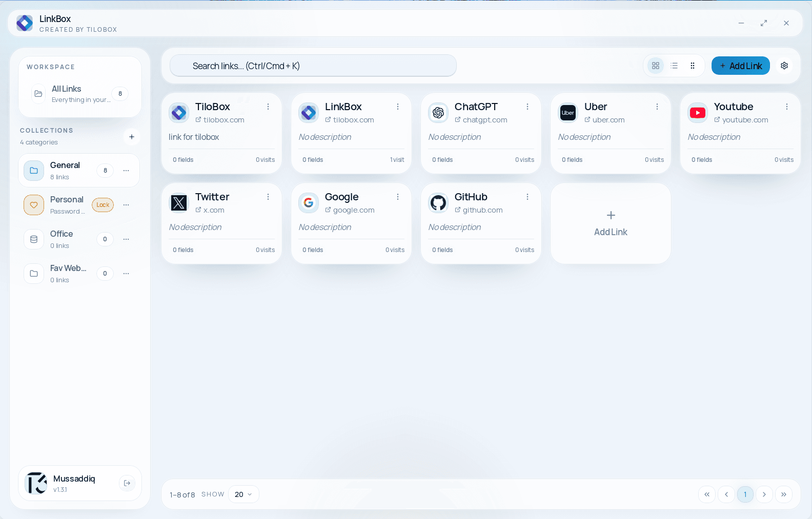Go to first page of results

click(707, 494)
